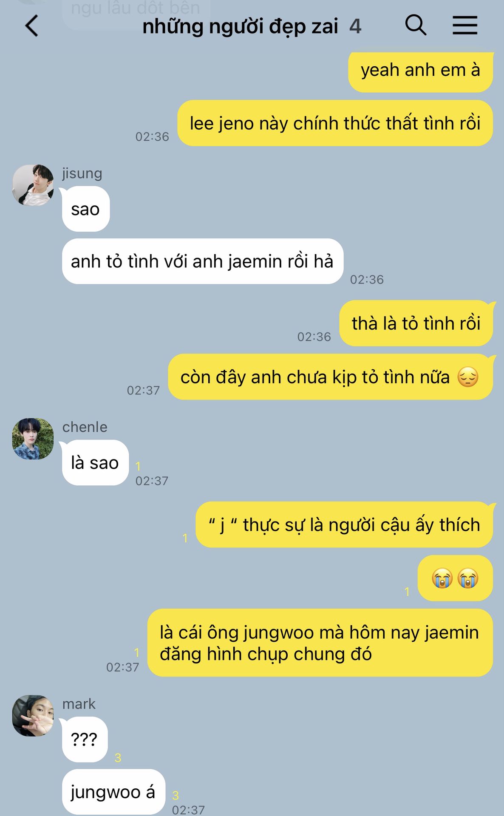Tap the chat title những người đẹp zai

240,26
